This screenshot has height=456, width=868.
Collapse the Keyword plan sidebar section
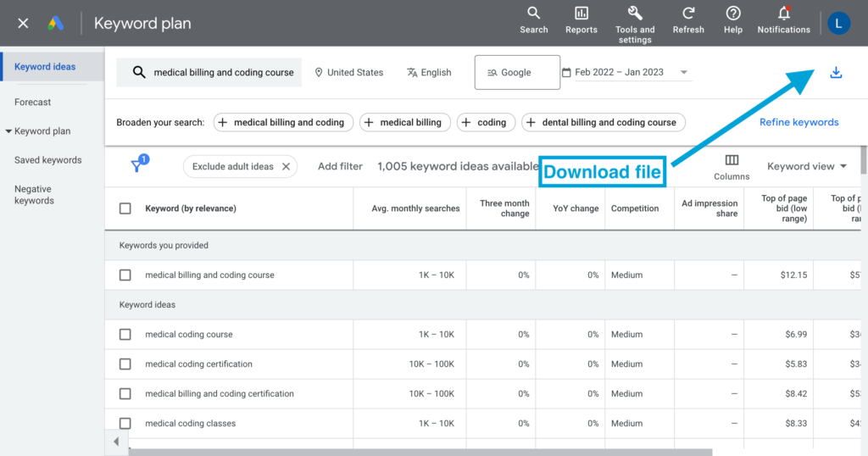pyautogui.click(x=8, y=131)
